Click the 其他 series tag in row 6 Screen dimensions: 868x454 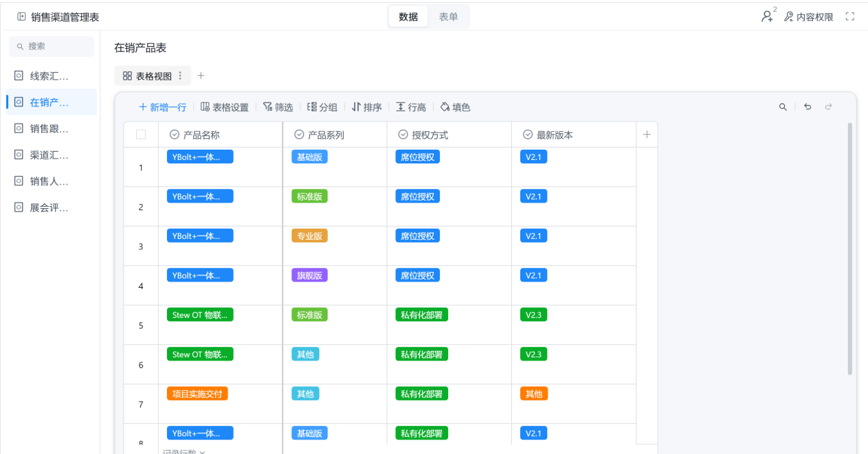pyautogui.click(x=305, y=354)
